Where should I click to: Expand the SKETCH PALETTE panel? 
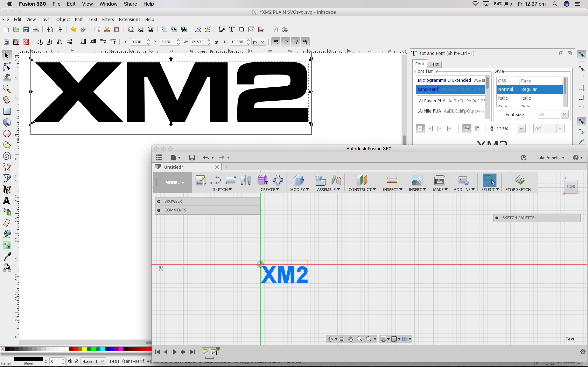(497, 218)
